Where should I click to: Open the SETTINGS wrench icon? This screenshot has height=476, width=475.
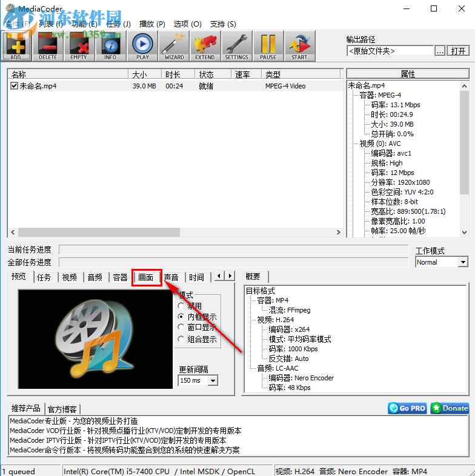[236, 46]
